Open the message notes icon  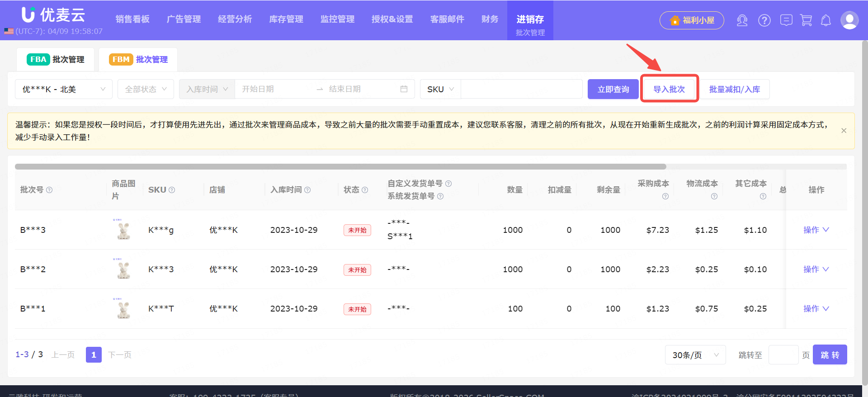[x=786, y=20]
